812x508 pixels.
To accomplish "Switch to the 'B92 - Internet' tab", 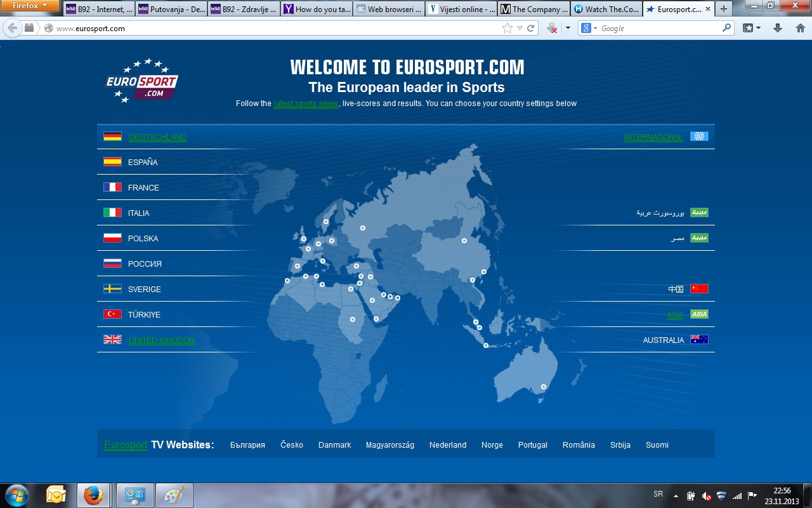I will pos(98,10).
